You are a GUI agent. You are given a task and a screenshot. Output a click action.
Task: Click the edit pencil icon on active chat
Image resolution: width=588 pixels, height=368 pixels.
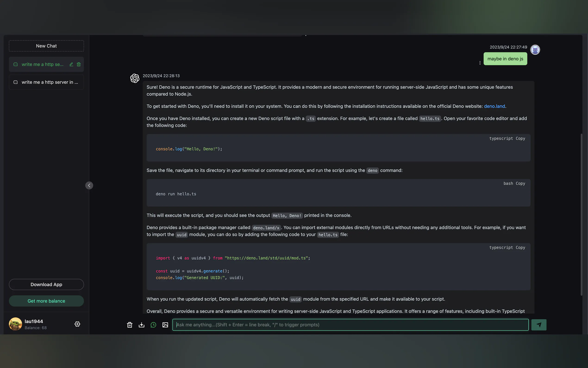(71, 64)
